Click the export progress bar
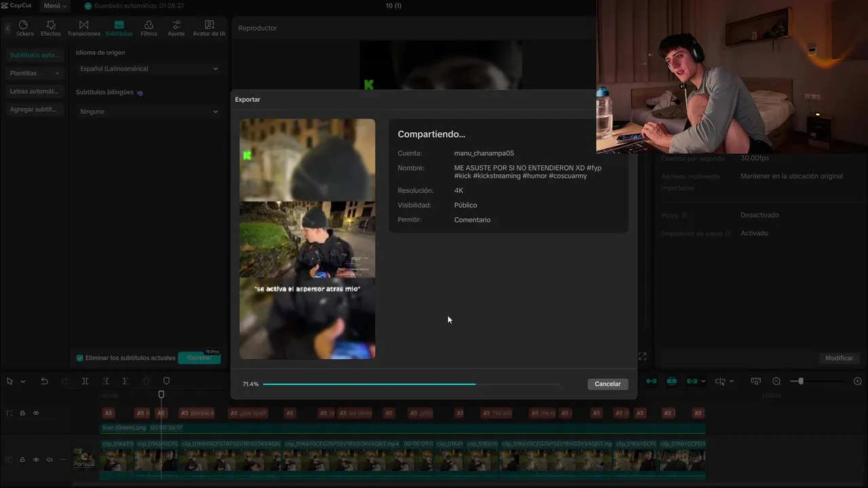The width and height of the screenshot is (868, 488). (412, 384)
